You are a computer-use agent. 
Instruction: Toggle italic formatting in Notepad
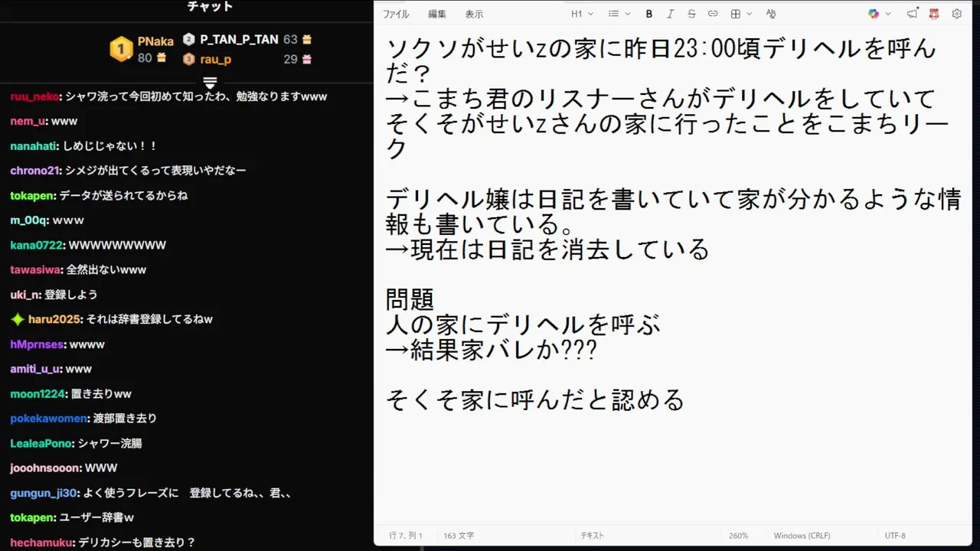click(670, 14)
